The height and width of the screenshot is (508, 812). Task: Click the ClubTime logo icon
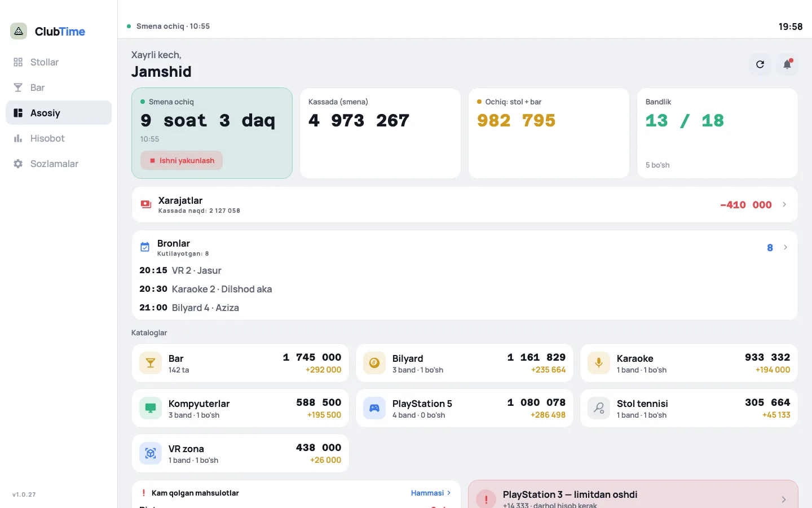(19, 31)
